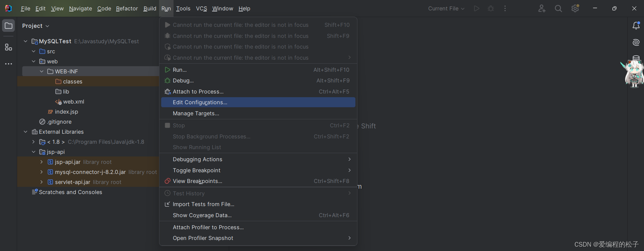Open Search Everywhere magnifier icon
644x251 pixels.
click(558, 8)
